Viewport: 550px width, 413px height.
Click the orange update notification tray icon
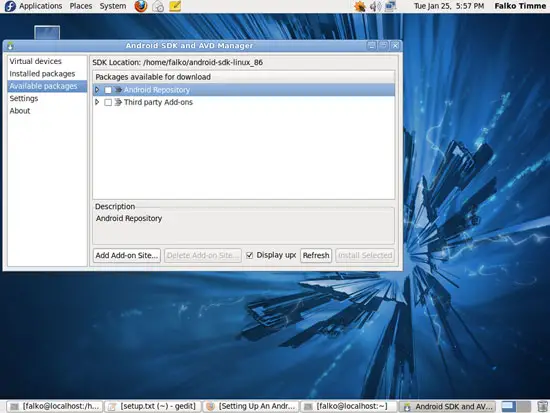(x=360, y=6)
